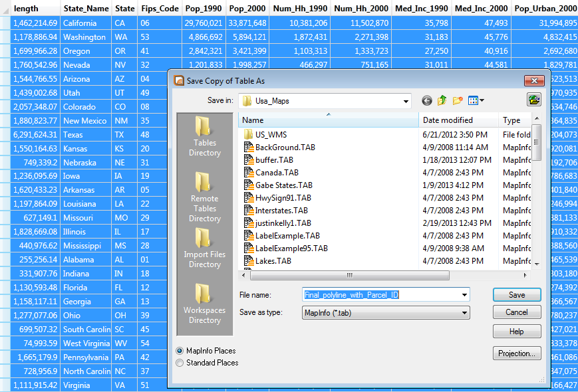
Task: Open the Projection settings
Action: point(516,353)
